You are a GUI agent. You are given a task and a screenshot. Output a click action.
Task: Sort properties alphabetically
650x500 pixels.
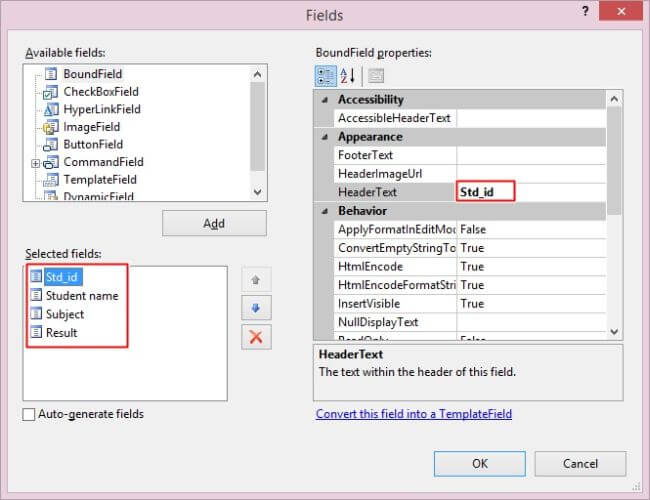(x=348, y=76)
